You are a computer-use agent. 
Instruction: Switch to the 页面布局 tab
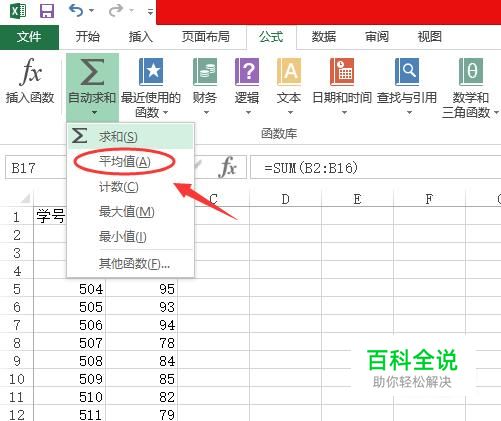(206, 37)
